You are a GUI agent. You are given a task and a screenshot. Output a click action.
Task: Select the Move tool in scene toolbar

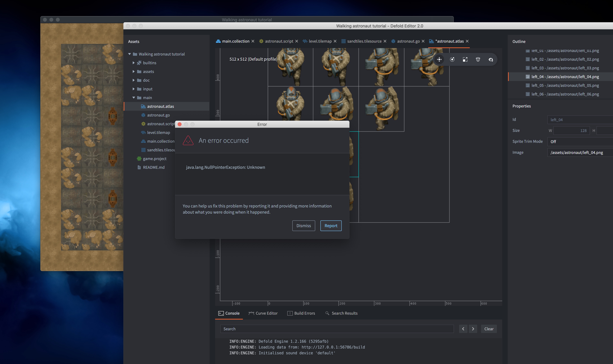[439, 59]
